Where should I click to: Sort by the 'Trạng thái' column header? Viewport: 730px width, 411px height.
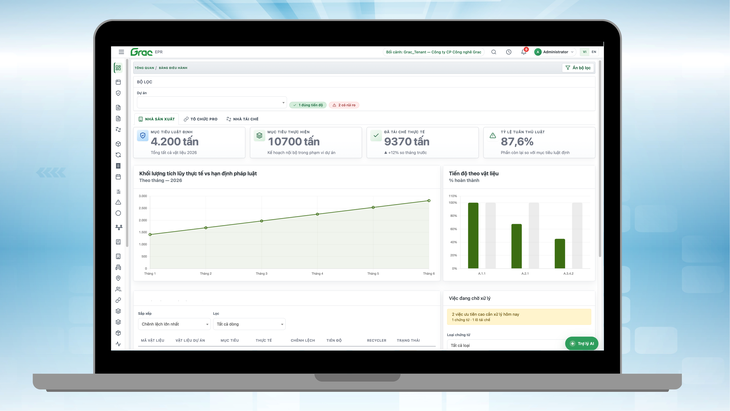(x=408, y=341)
